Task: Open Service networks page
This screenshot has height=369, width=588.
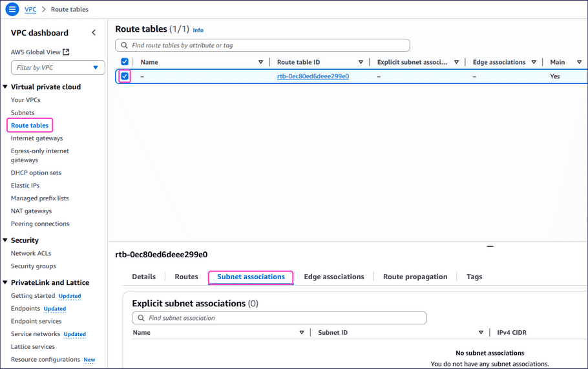Action: coord(36,334)
